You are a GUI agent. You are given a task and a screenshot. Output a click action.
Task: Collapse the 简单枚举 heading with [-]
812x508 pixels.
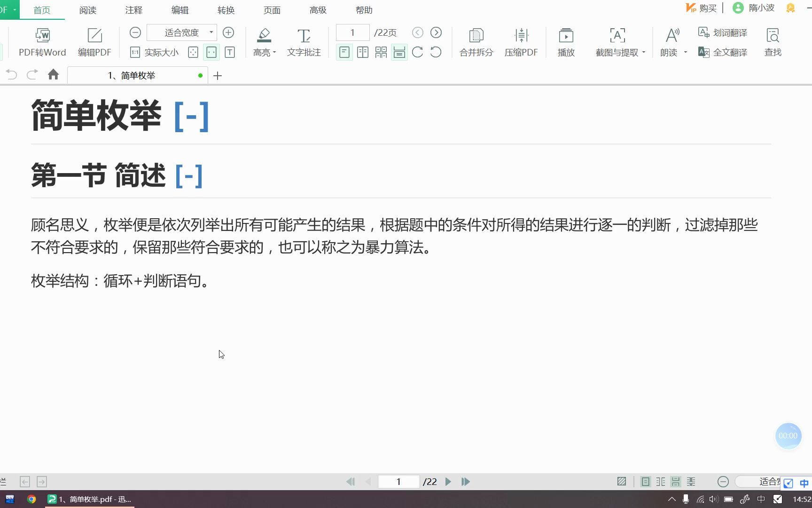191,116
